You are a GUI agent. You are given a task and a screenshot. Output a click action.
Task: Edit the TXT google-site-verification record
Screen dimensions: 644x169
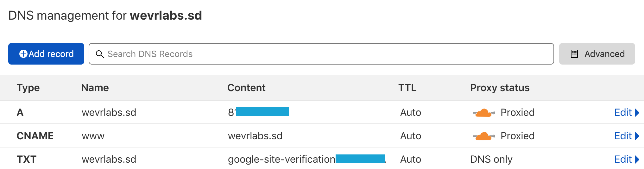623,159
